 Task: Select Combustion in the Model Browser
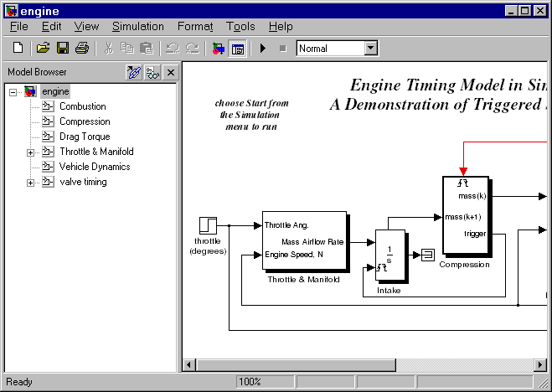pyautogui.click(x=82, y=106)
